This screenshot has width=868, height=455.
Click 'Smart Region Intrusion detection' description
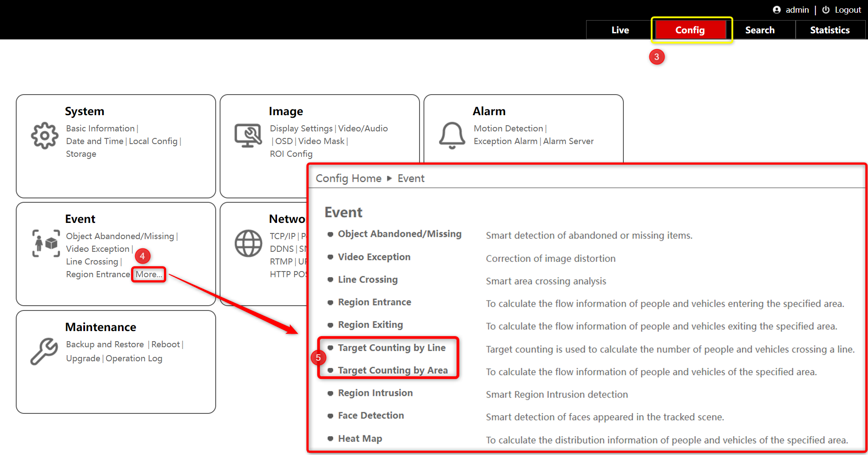pyautogui.click(x=557, y=395)
